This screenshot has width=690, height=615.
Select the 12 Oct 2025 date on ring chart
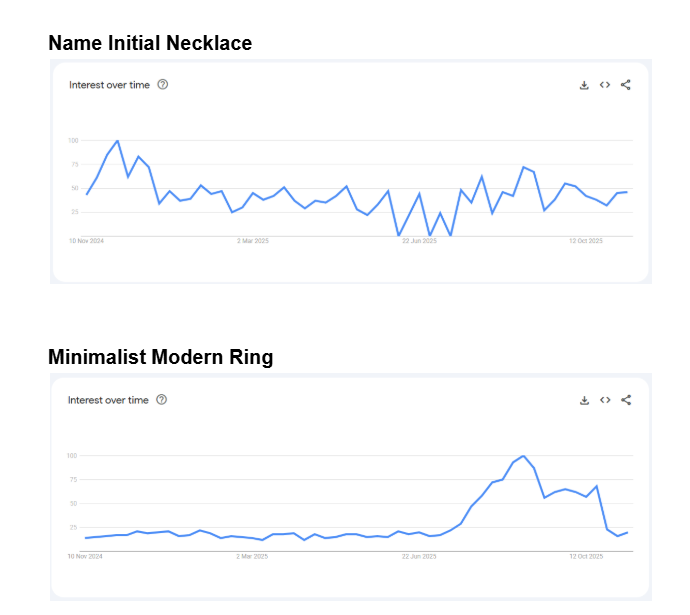(586, 556)
